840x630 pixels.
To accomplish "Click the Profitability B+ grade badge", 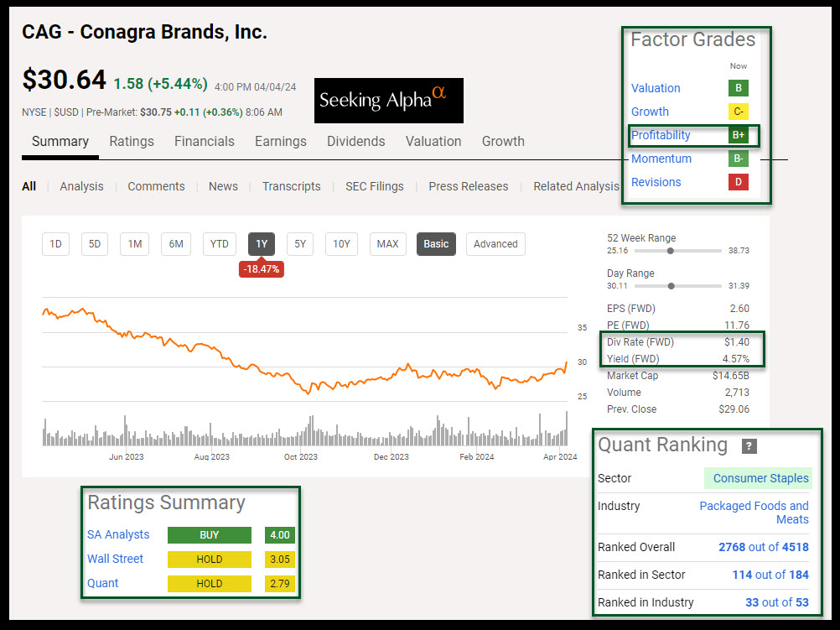I will (738, 135).
